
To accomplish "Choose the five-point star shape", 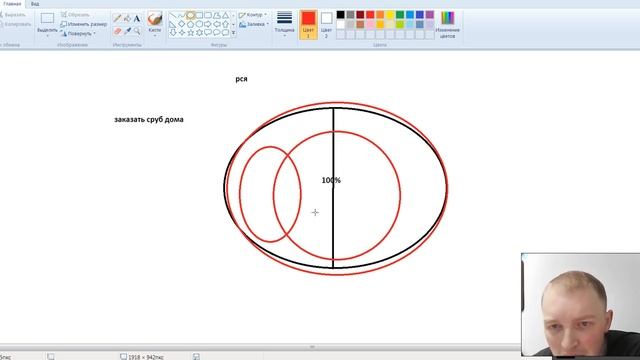I will pos(191,32).
